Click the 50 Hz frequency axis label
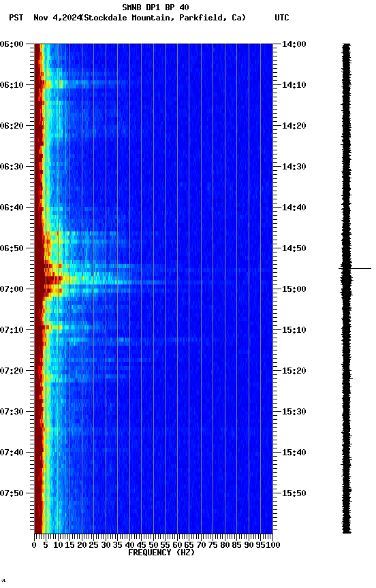 coord(153,545)
